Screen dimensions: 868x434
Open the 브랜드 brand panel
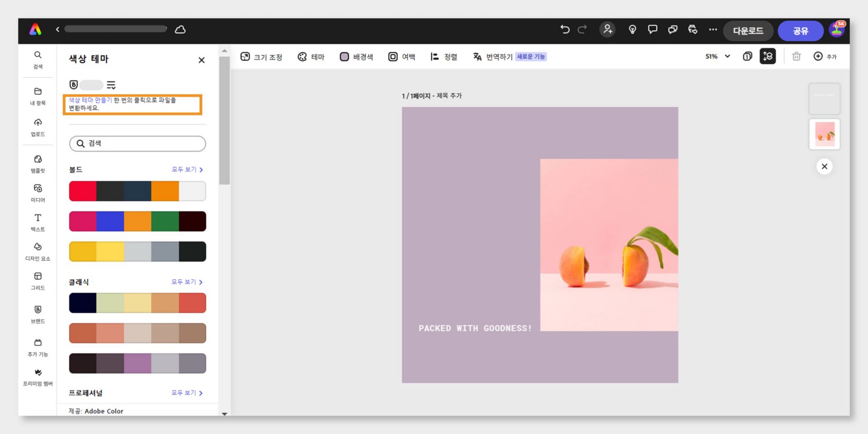tap(38, 314)
